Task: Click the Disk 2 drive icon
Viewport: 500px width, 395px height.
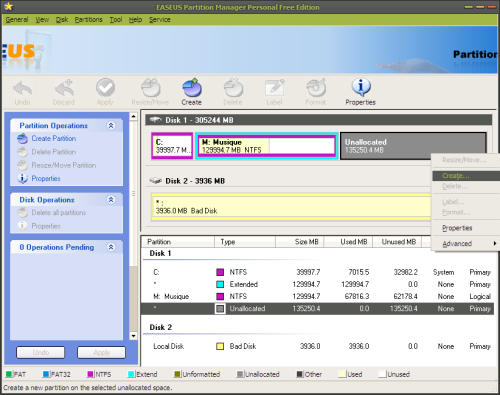Action: tap(155, 181)
